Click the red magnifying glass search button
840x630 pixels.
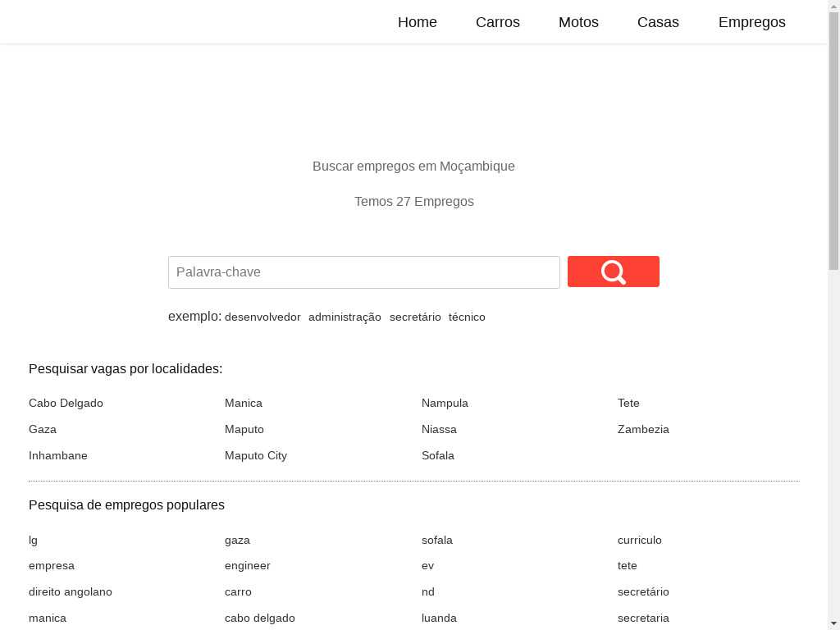(x=613, y=272)
